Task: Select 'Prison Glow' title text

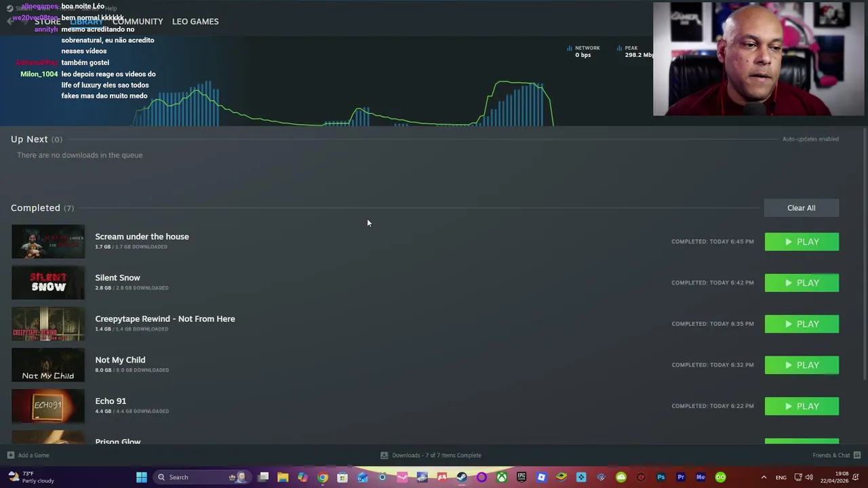Action: pyautogui.click(x=118, y=441)
